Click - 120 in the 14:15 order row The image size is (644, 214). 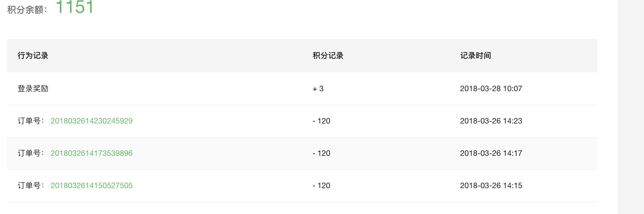tap(321, 186)
